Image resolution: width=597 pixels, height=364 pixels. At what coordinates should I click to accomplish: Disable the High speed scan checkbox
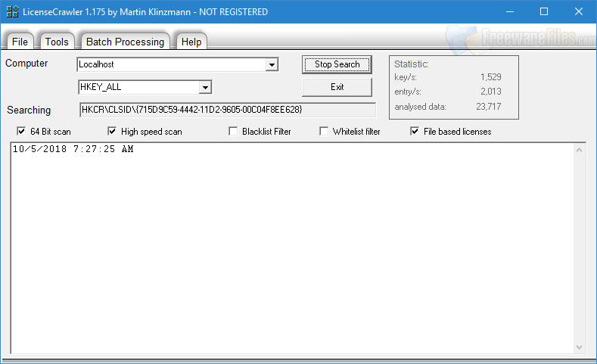click(x=112, y=132)
